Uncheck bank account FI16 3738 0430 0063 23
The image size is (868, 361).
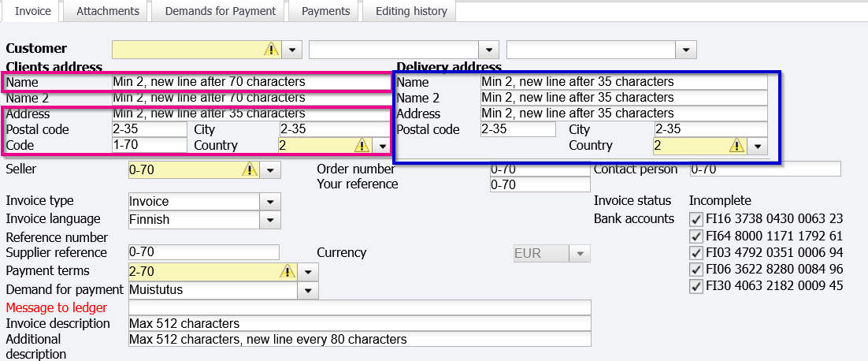[696, 218]
